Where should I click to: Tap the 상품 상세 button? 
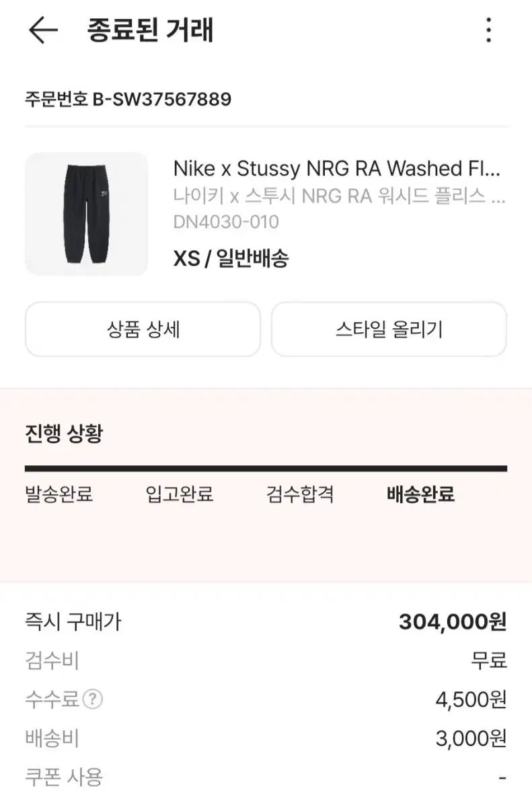click(x=143, y=330)
